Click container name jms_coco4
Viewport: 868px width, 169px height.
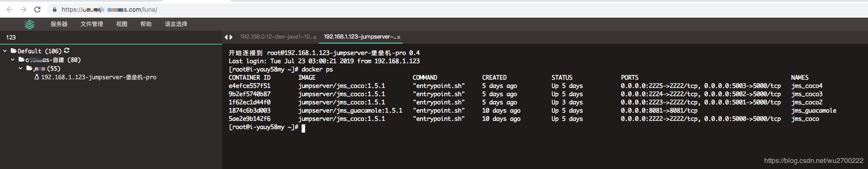pyautogui.click(x=806, y=86)
